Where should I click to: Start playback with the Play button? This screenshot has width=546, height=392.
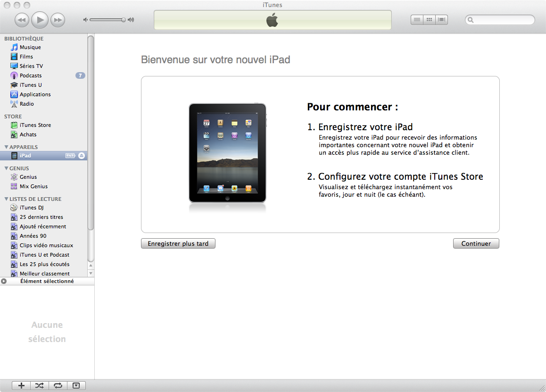[x=40, y=20]
